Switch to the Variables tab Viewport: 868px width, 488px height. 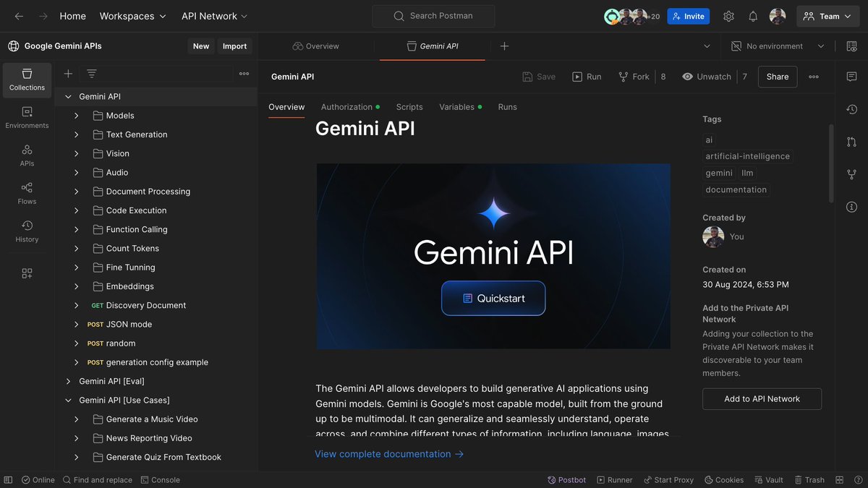[x=460, y=107]
